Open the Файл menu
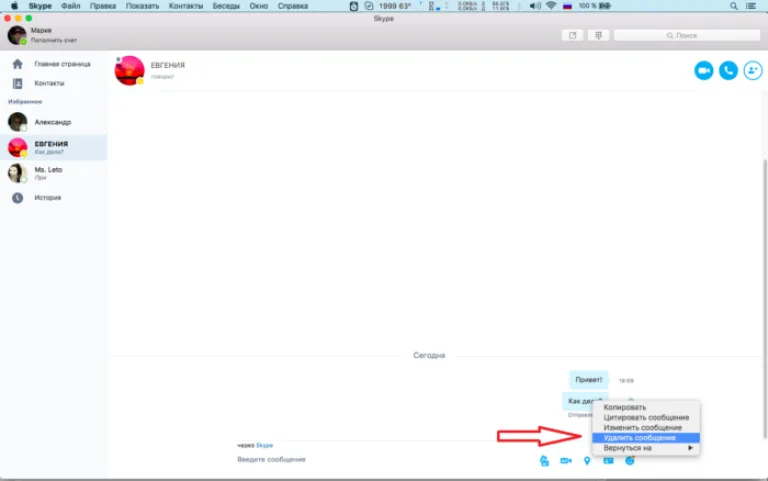Screen dimensions: 768x481 pos(71,6)
